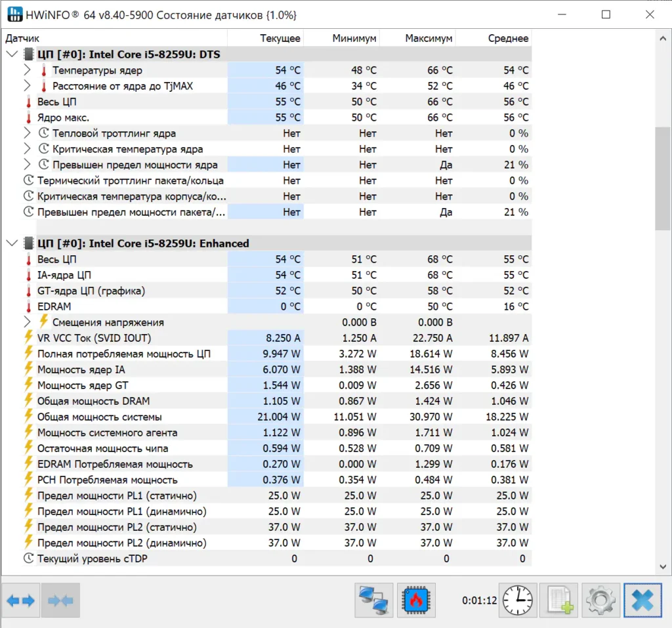Click clock icon of Текущий уровень cTDP
Viewport: 672px width, 628px height.
coord(28,558)
